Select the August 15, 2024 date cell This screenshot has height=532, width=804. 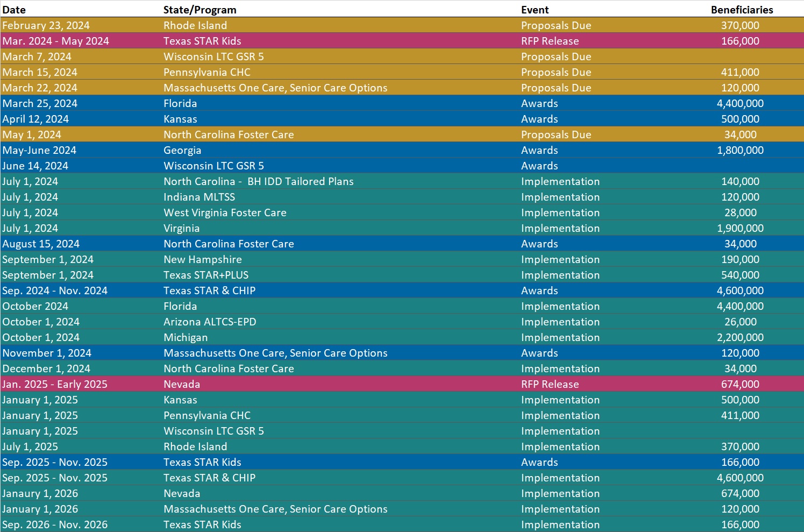coord(41,244)
